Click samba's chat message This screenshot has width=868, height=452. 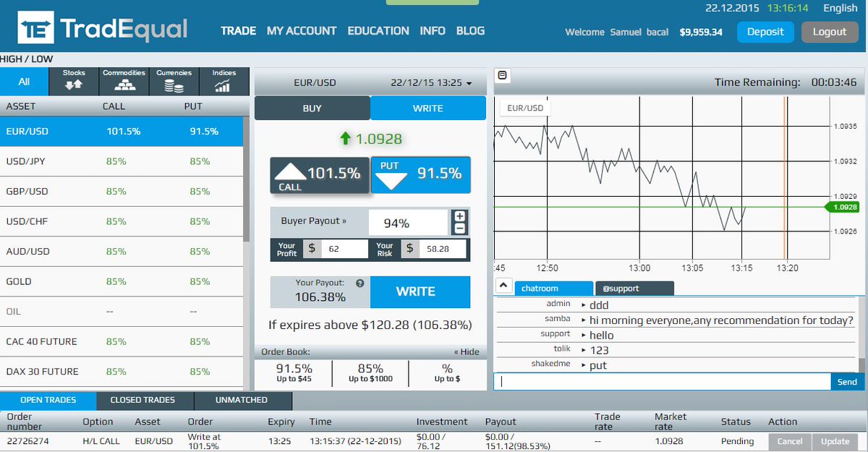click(x=720, y=320)
